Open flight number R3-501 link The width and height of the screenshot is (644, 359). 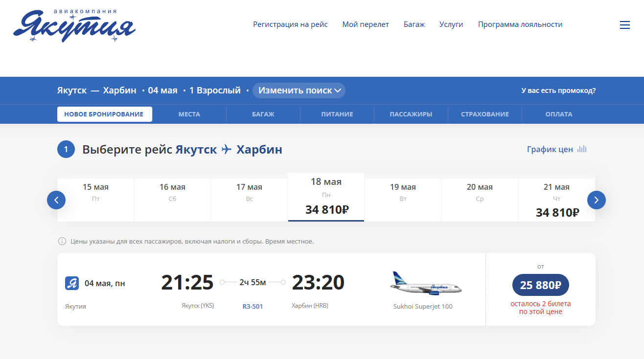click(x=253, y=307)
